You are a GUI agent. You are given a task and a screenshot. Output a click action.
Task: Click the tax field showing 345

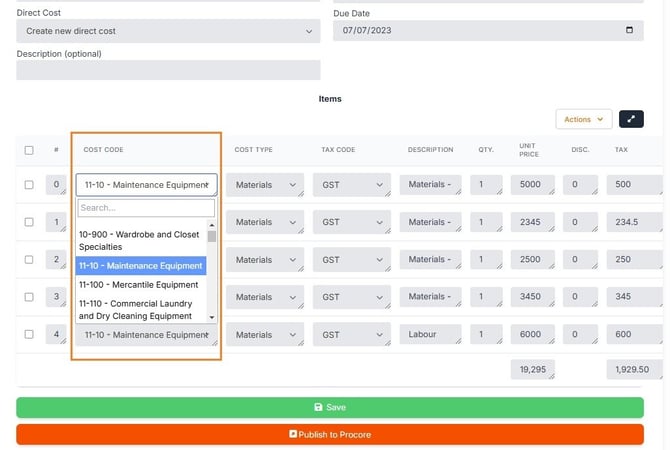click(x=634, y=297)
